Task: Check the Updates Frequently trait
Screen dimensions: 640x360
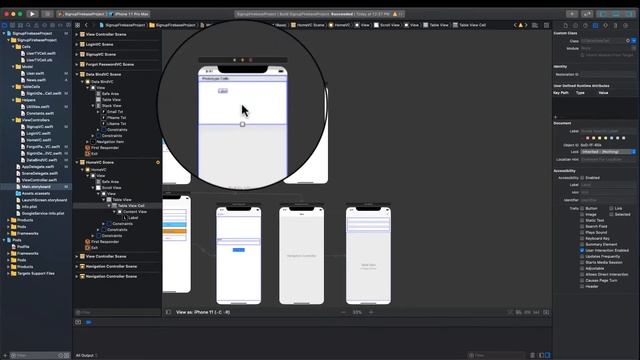Action: click(x=582, y=256)
